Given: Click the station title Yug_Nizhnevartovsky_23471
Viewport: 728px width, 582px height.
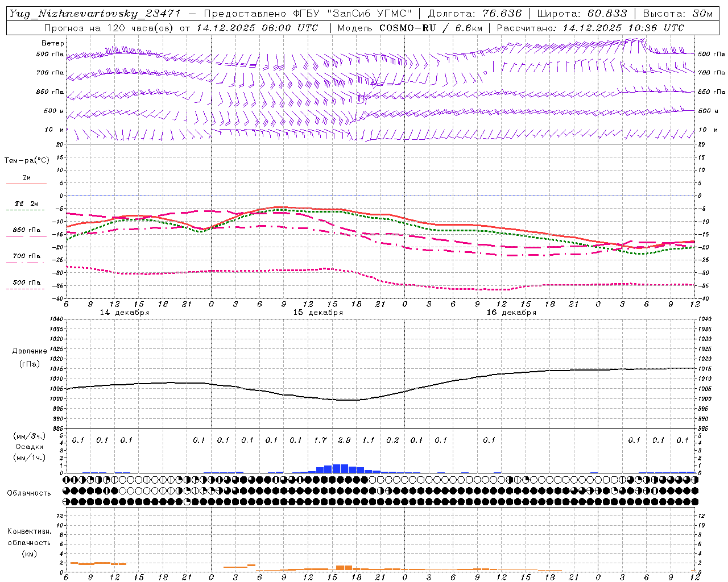Looking at the screenshot, I should pyautogui.click(x=95, y=14).
